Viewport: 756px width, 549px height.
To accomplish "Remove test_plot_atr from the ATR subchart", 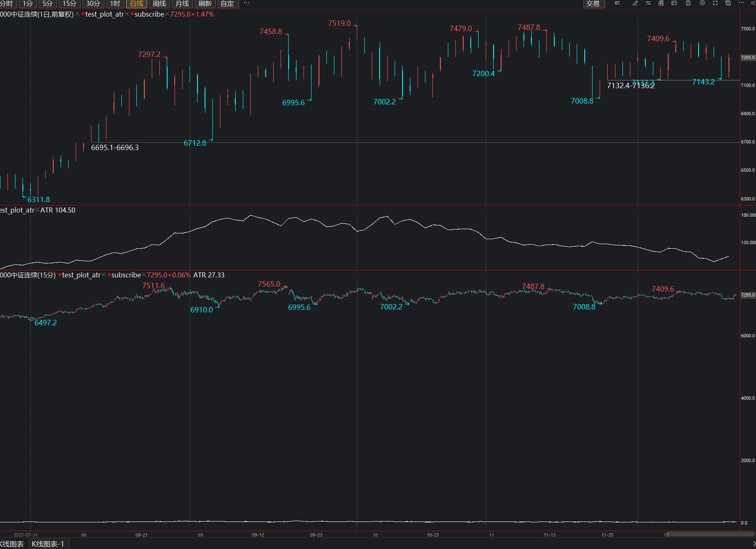I will (37, 210).
